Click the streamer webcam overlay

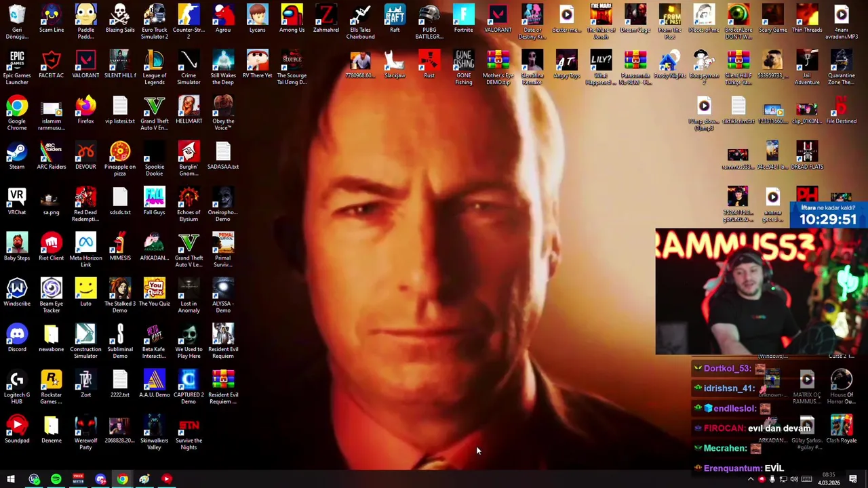coord(762,291)
